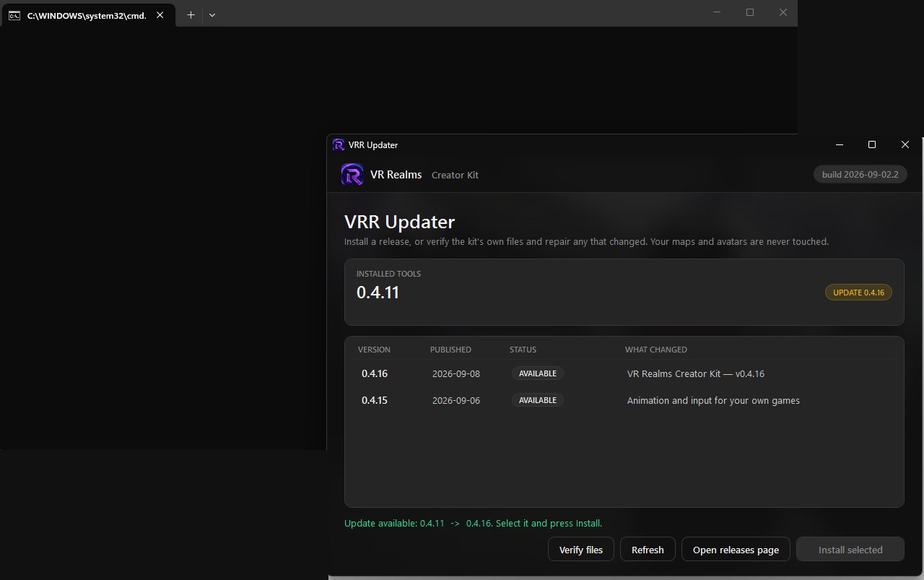Click "VR Realms Creator Kit — v0.4.16" text
This screenshot has width=924, height=580.
[x=696, y=374]
